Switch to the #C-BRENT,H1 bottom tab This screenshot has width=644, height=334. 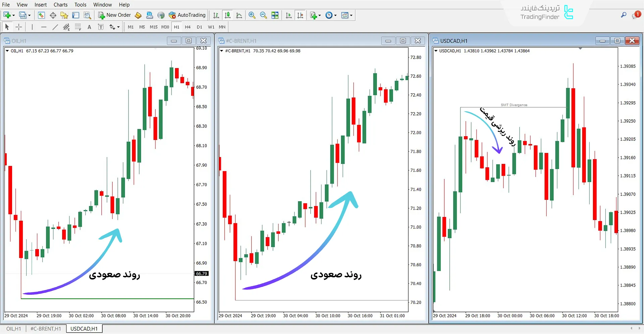[x=46, y=329]
